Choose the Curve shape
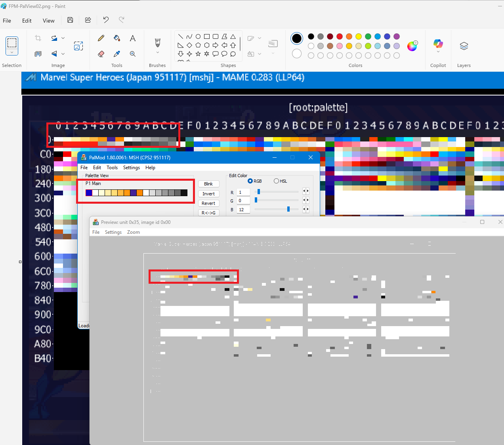Screen dimensions: 504x445 189,36
